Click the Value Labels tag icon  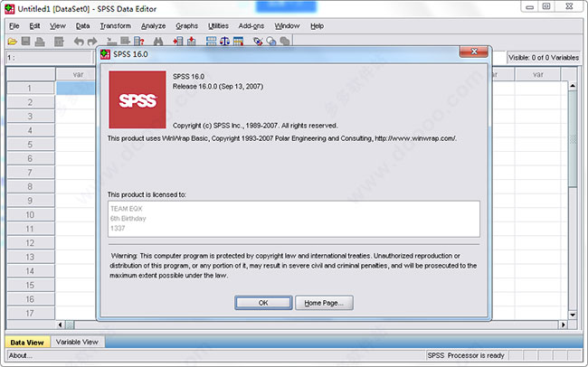[x=258, y=42]
